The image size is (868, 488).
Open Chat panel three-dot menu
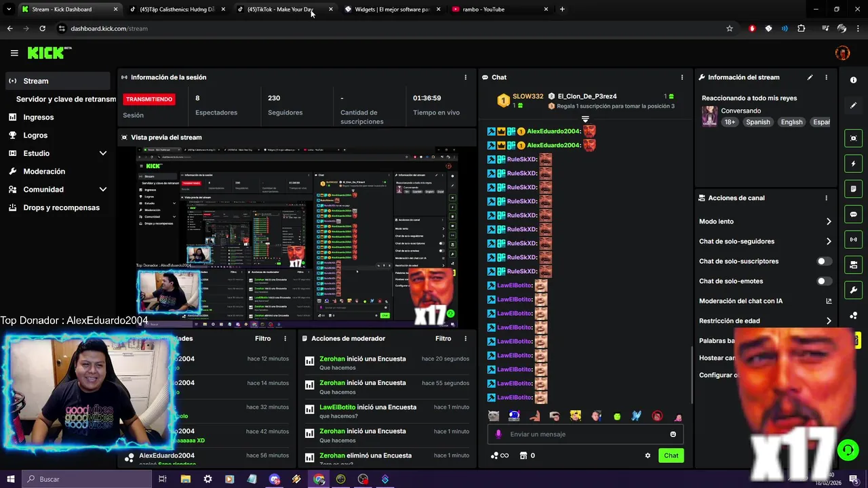(x=682, y=77)
